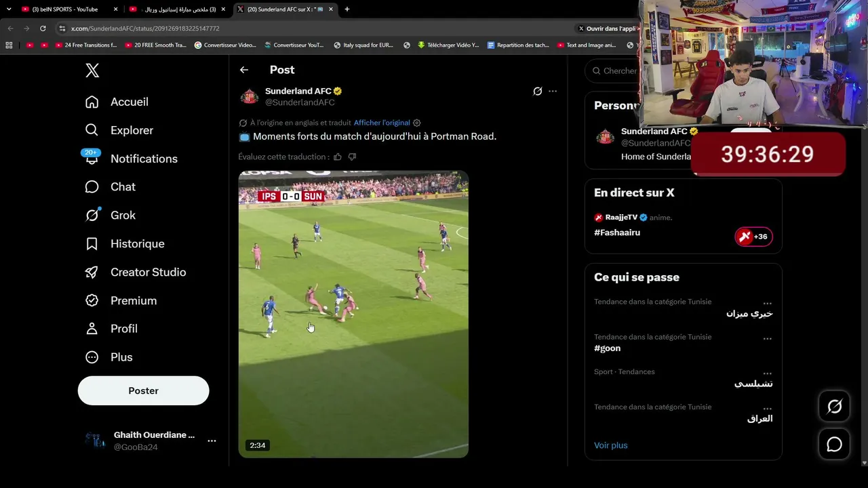Open account menu dots next to Ghaith Ouerdiane
This screenshot has width=868, height=488.
212,441
